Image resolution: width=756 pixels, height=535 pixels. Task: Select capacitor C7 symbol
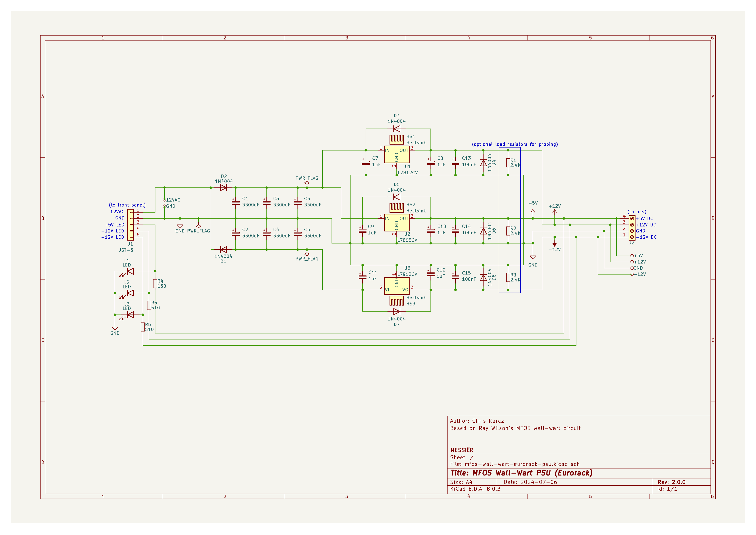tap(365, 163)
